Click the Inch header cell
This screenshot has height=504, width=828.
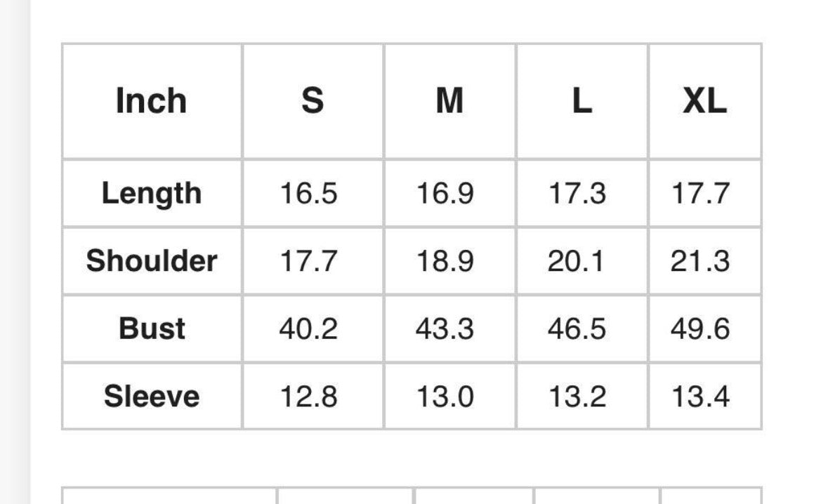coord(152,101)
